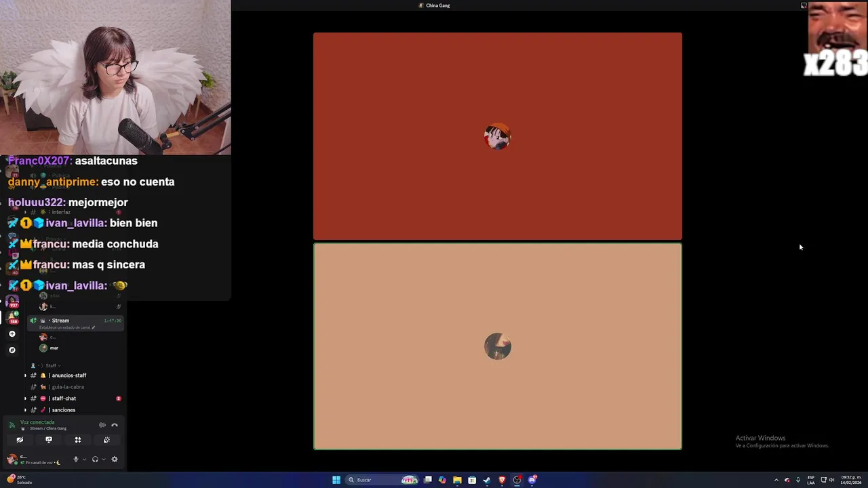
Task: Open the anuncios-staff channel
Action: click(x=69, y=375)
